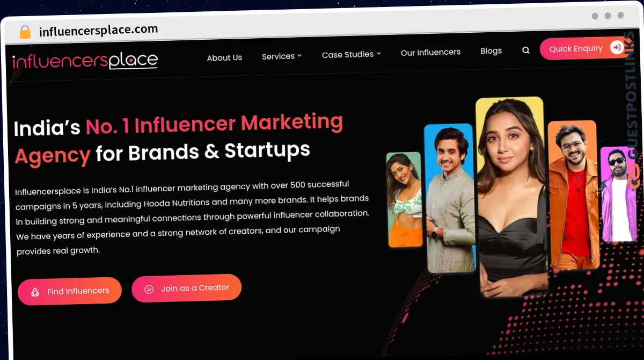Click the play icon on Join as a Creator

pos(149,289)
